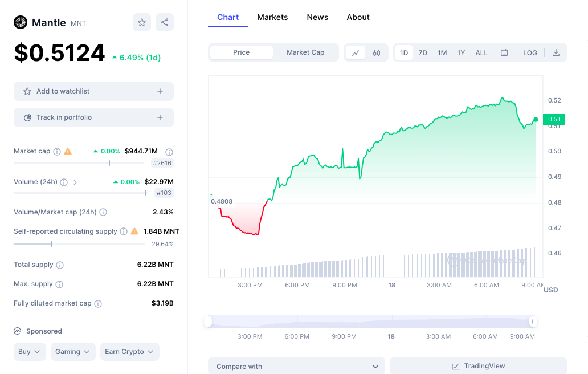Open the Buy dropdown
This screenshot has width=588, height=374.
[x=30, y=352]
